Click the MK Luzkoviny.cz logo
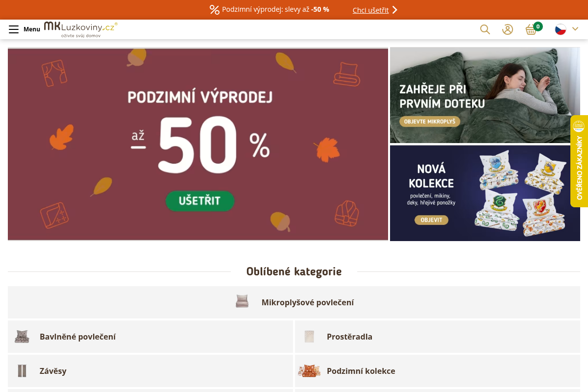 (x=81, y=29)
